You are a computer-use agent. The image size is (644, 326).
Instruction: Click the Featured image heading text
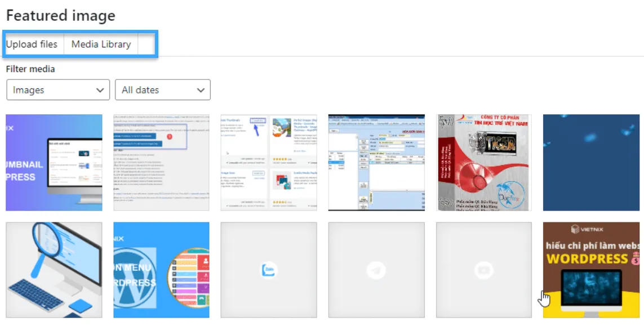tap(61, 16)
